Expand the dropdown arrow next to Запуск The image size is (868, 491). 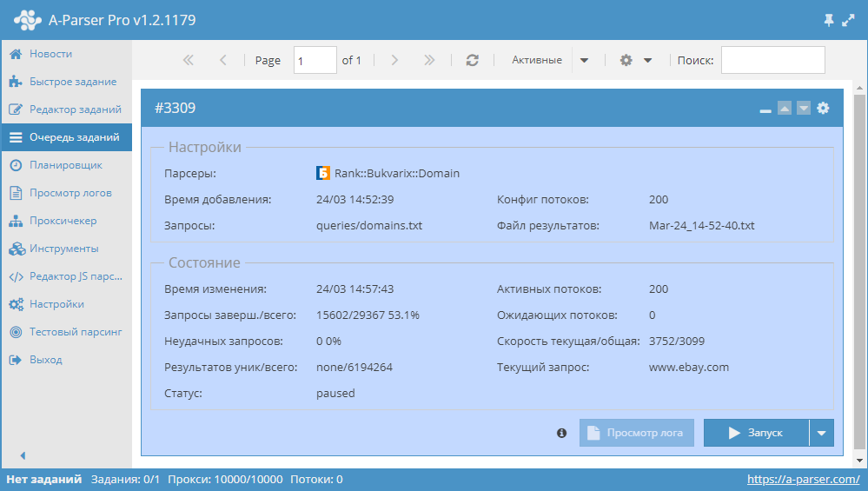click(x=821, y=433)
